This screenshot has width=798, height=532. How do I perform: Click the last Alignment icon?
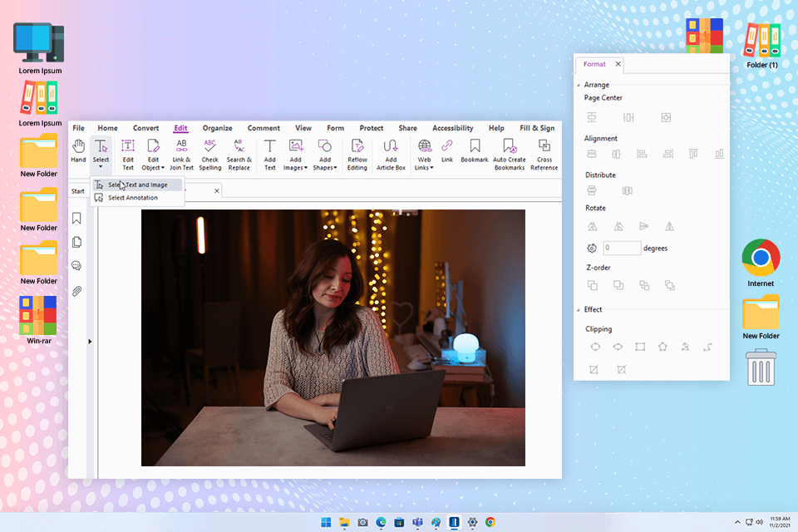coord(719,154)
